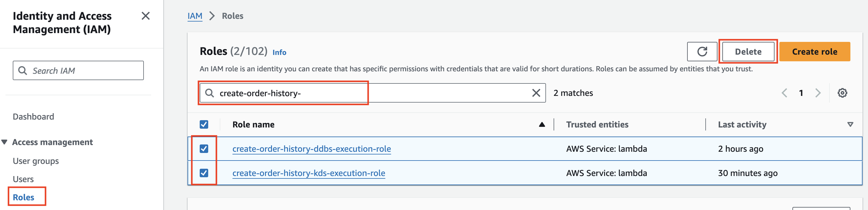
Task: Click the Create role button
Action: coord(814,52)
